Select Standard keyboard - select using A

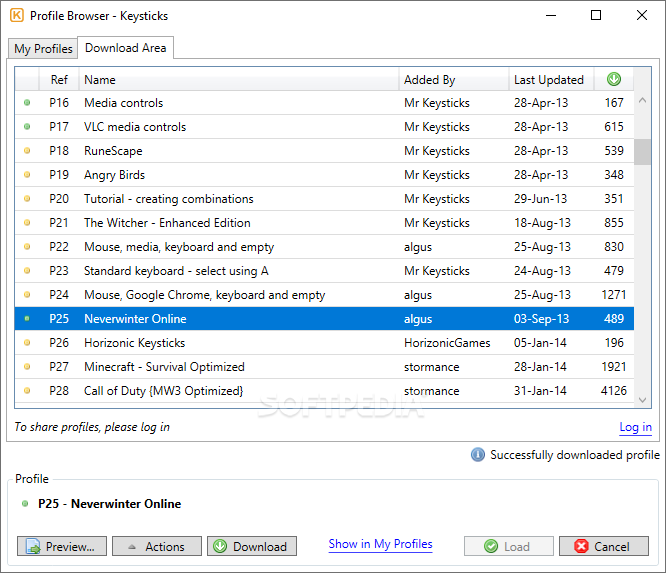[176, 271]
